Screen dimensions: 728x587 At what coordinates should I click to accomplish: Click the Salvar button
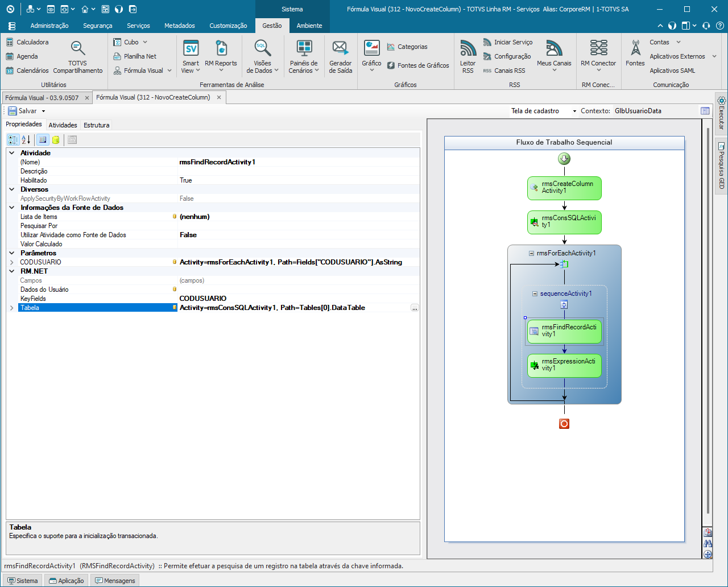(x=23, y=111)
